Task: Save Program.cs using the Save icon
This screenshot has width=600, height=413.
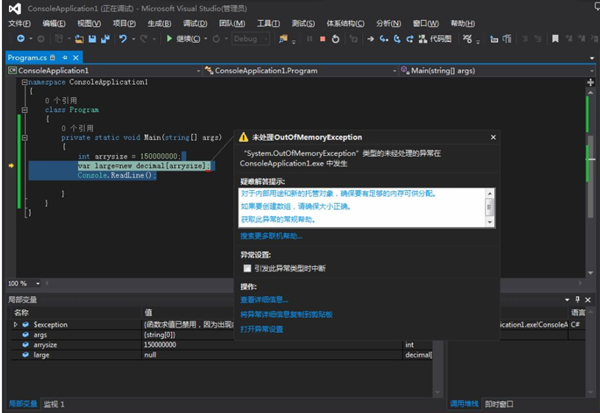Action: [x=92, y=39]
